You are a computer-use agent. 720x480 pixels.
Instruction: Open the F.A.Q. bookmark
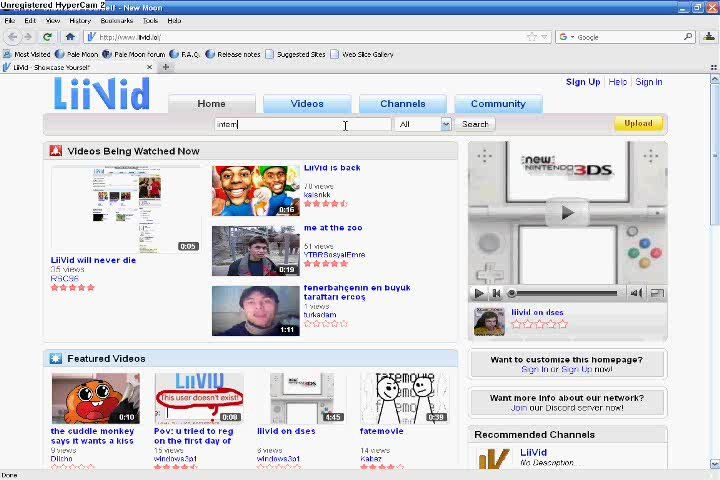point(185,54)
